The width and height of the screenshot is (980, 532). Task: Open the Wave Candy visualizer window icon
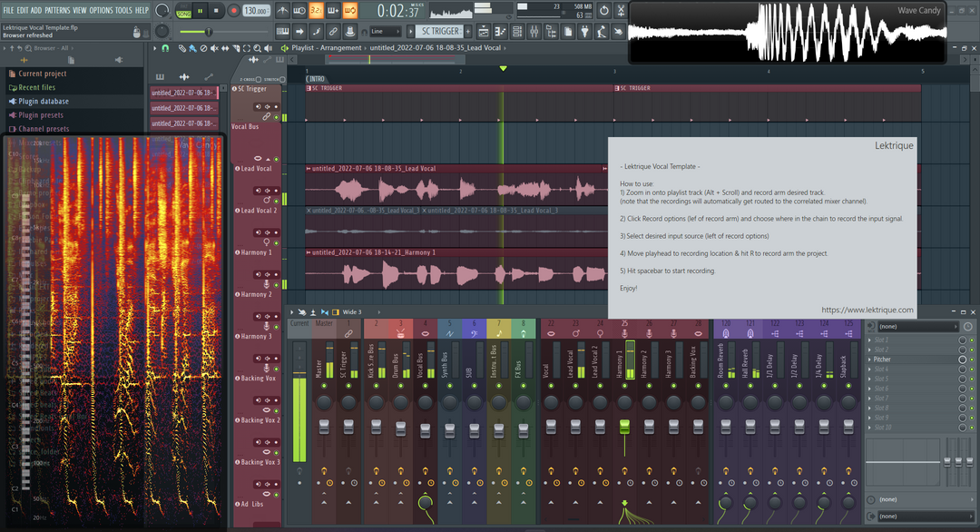[921, 9]
